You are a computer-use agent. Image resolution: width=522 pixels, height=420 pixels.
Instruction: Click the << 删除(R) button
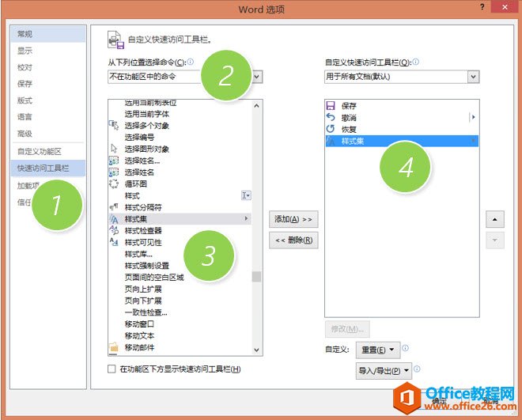[293, 240]
